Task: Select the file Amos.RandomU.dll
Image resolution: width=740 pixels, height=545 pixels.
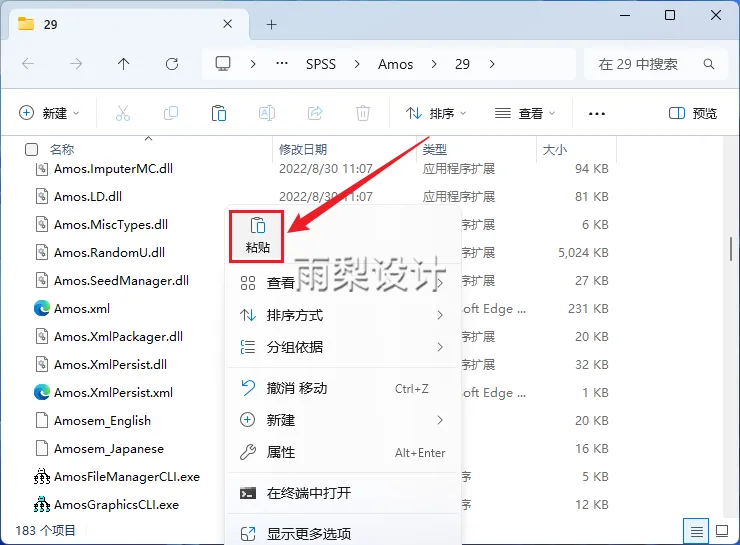Action: tap(109, 252)
